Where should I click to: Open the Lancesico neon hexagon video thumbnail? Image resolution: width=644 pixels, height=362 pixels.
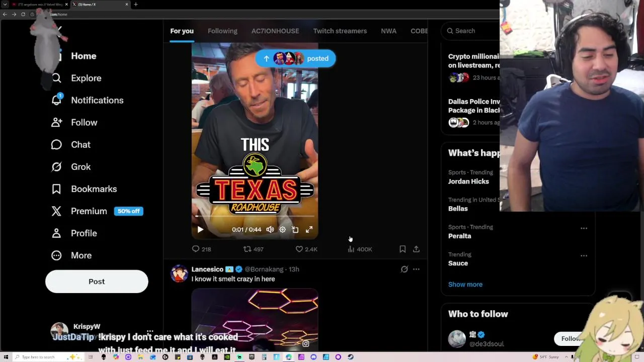[255, 319]
